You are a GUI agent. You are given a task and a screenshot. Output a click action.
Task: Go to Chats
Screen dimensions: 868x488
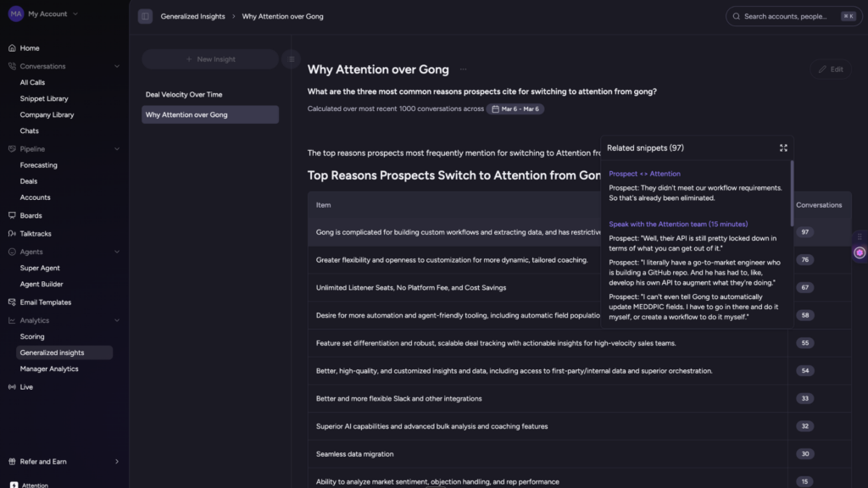[x=29, y=130]
